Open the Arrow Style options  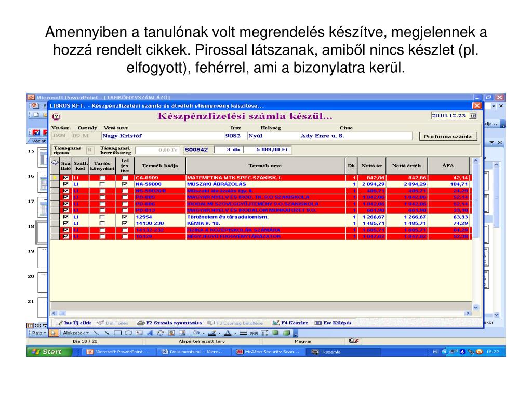click(x=264, y=333)
